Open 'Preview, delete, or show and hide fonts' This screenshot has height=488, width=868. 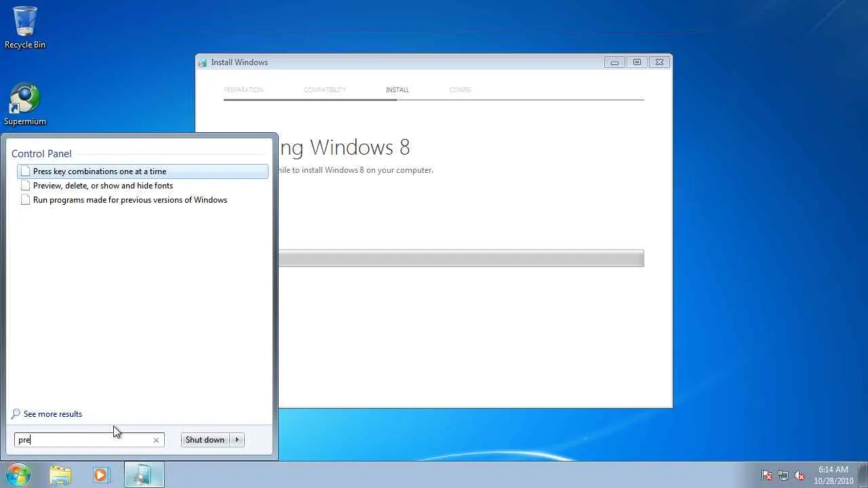(142, 186)
